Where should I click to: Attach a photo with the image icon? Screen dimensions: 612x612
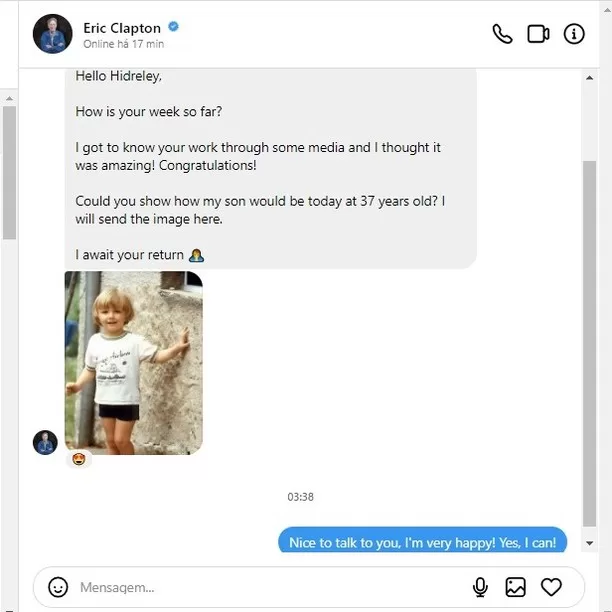pyautogui.click(x=515, y=587)
